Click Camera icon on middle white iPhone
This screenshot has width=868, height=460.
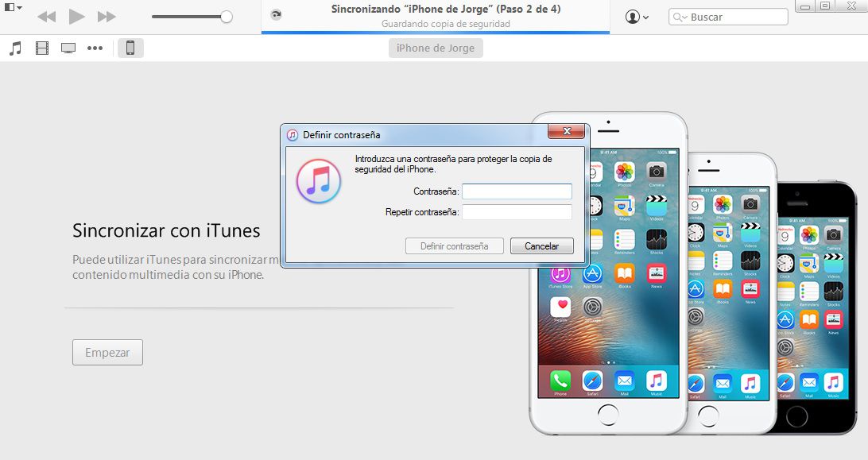click(750, 204)
